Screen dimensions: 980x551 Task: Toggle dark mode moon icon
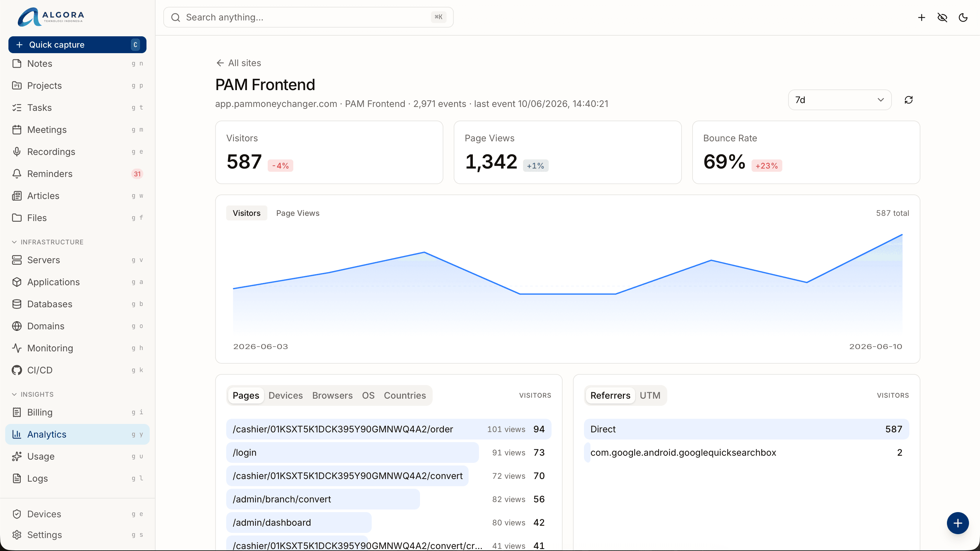pos(963,18)
